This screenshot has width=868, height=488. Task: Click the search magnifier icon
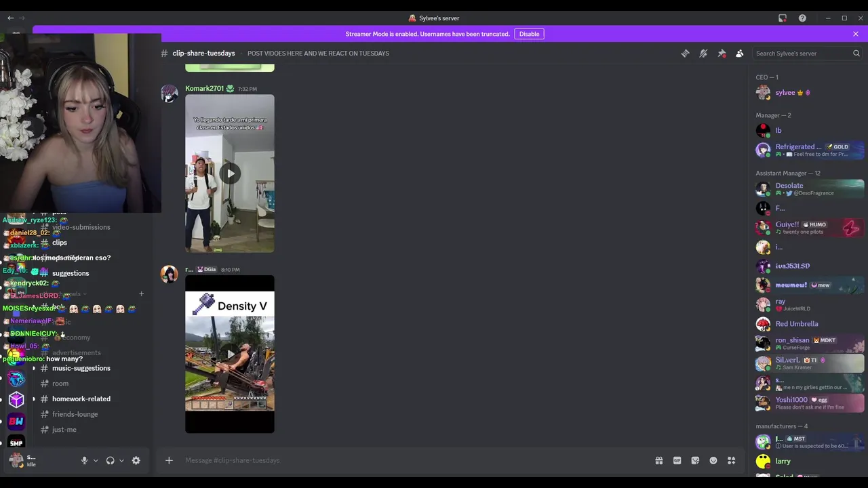pyautogui.click(x=856, y=54)
